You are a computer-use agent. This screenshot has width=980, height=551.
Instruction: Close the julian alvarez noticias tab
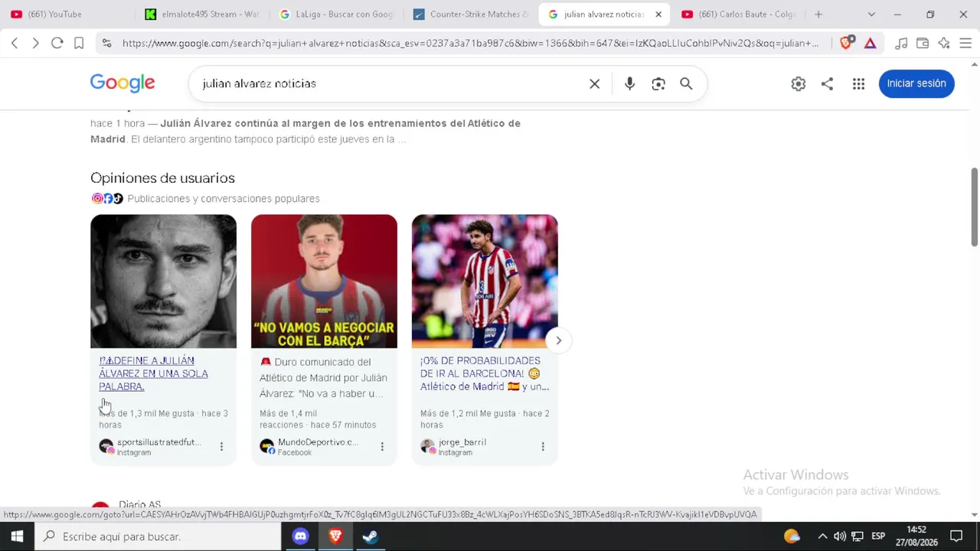(x=658, y=15)
